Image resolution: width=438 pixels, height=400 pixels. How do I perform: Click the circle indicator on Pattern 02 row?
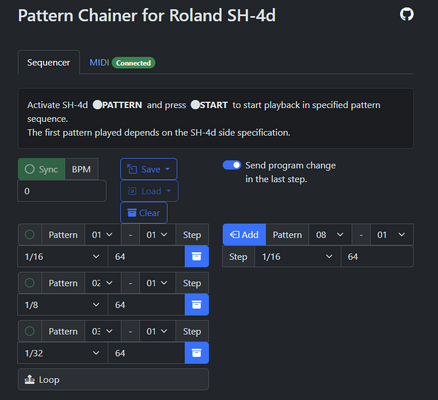(x=30, y=283)
